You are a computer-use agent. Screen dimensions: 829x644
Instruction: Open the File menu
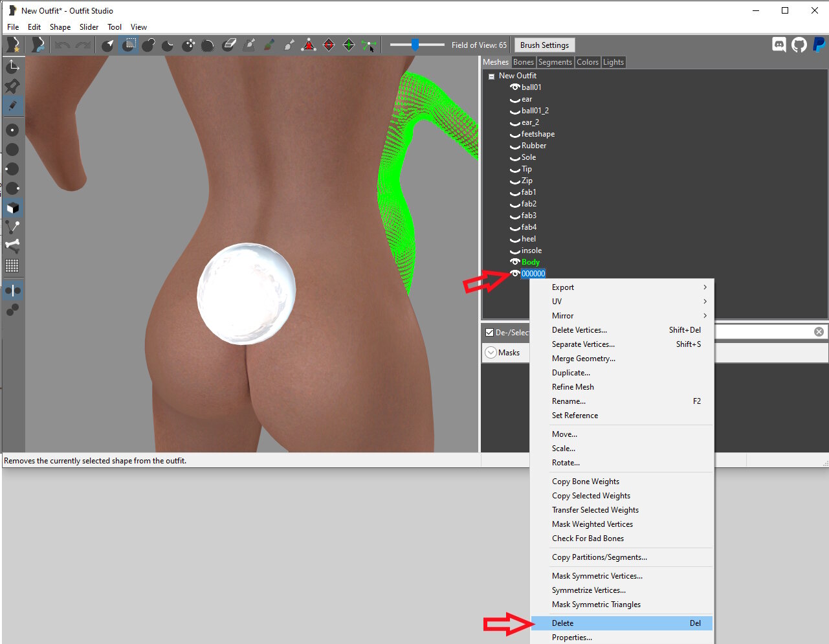click(x=13, y=27)
